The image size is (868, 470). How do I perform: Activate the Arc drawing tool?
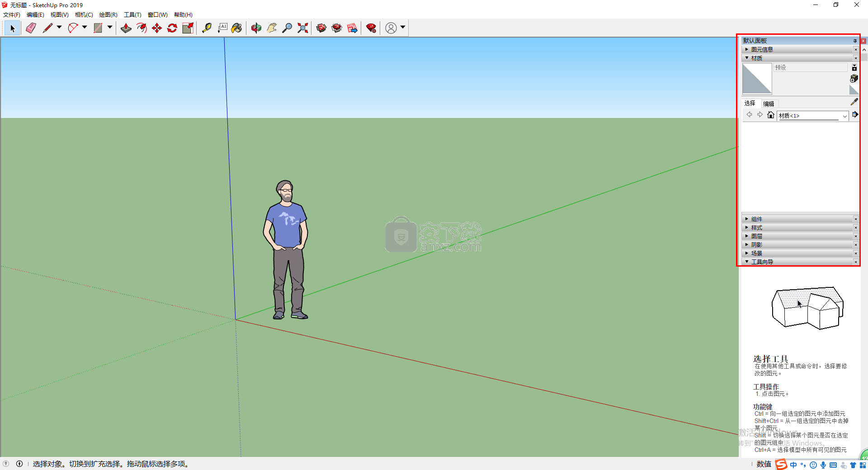(73, 28)
